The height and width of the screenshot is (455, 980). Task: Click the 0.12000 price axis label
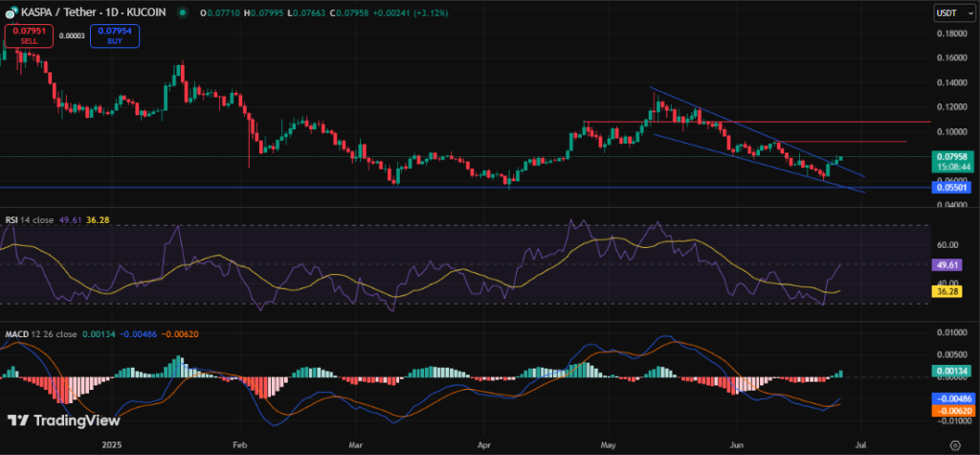pyautogui.click(x=954, y=107)
